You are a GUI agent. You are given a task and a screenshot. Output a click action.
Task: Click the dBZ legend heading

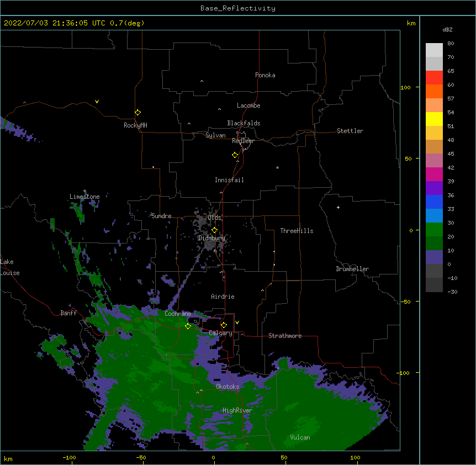[447, 29]
